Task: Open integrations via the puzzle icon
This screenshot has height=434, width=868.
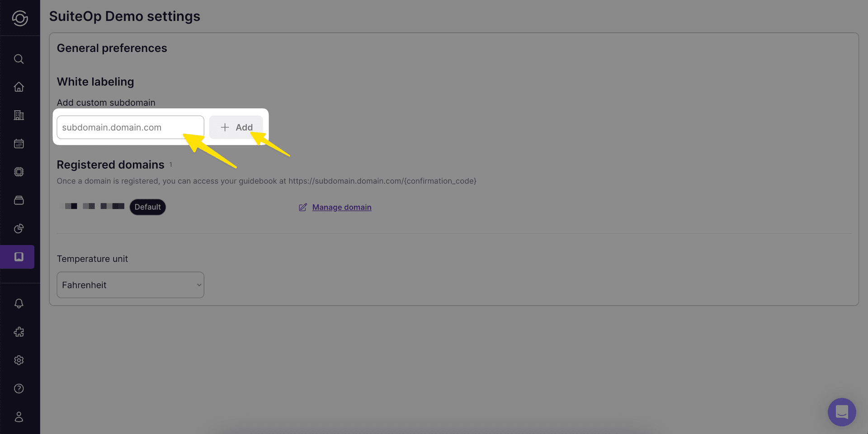Action: 19,332
